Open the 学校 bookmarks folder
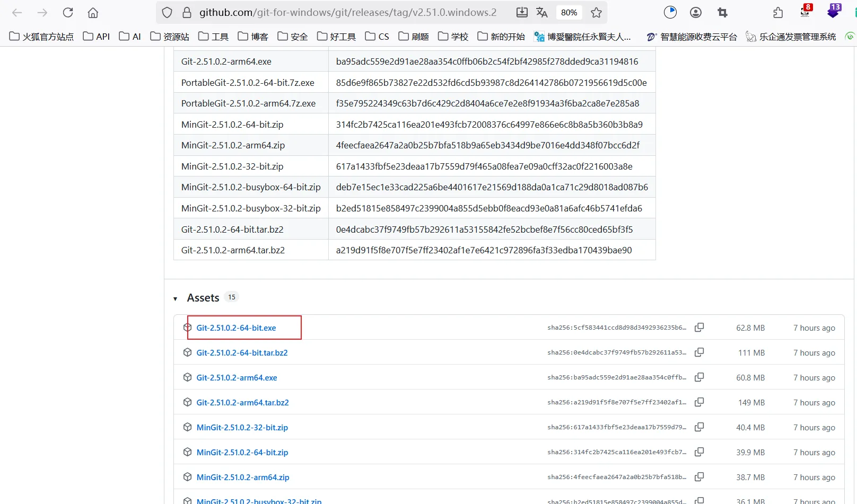The image size is (857, 504). pos(453,37)
